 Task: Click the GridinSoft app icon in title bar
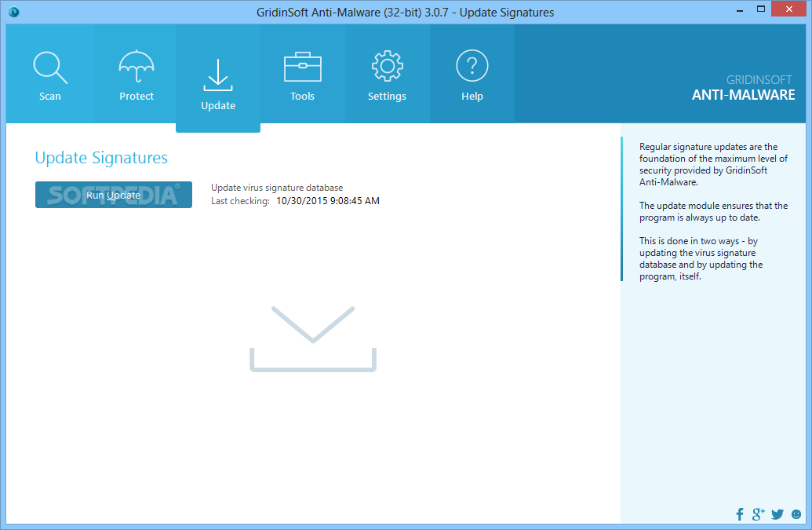pos(14,12)
